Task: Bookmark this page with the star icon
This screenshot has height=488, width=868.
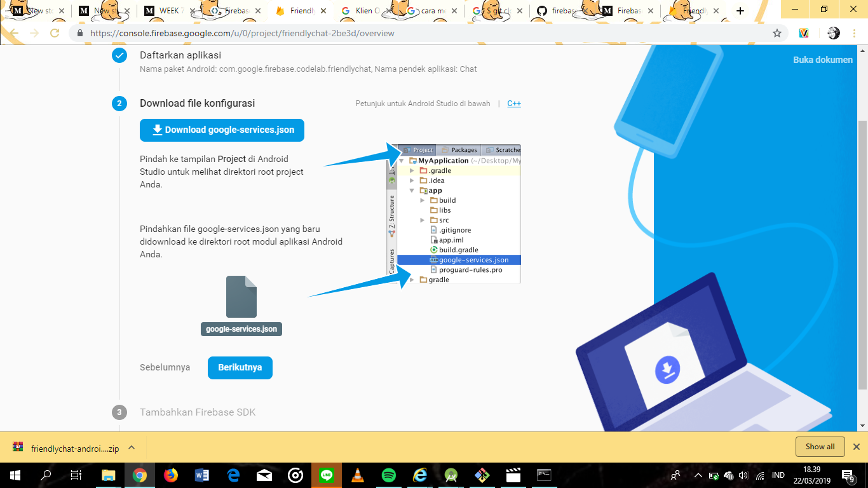Action: [x=776, y=33]
